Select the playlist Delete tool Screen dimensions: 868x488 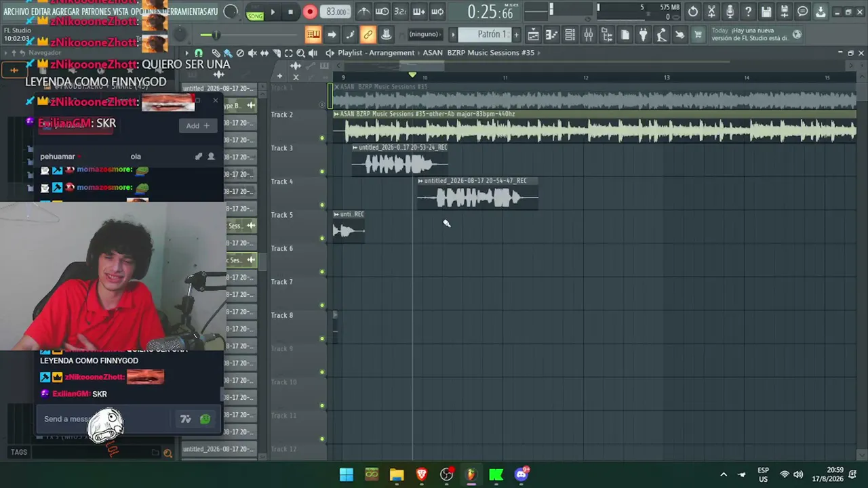click(x=240, y=53)
